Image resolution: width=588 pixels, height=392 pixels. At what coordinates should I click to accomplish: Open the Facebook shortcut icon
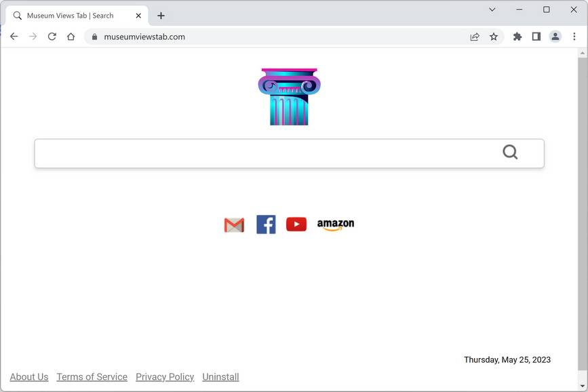click(266, 224)
